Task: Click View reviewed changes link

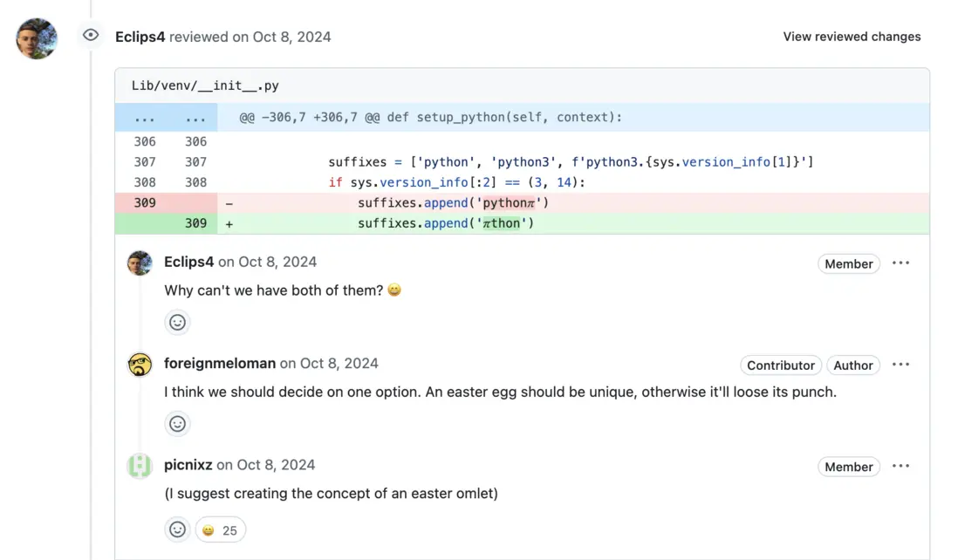Action: click(x=852, y=37)
